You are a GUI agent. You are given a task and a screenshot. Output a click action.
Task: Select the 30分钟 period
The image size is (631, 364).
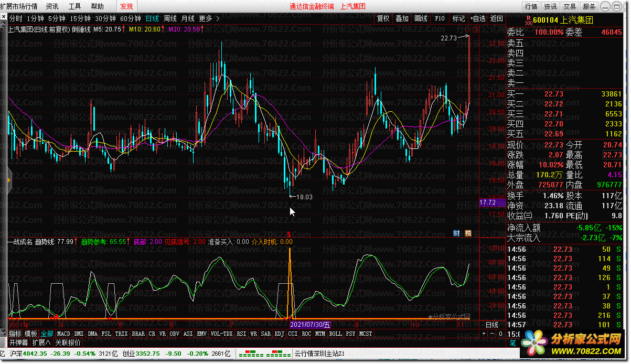(105, 18)
